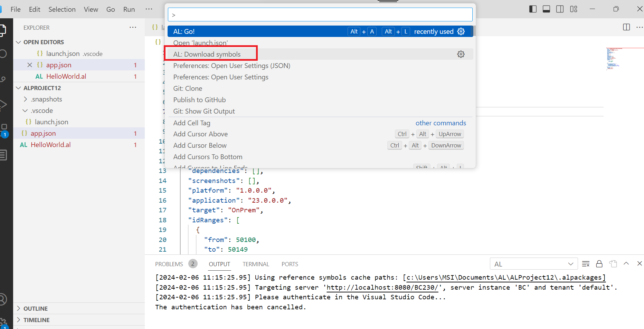Screen dimensions: 644x329
Task: Select Git: Clone command
Action: [188, 88]
